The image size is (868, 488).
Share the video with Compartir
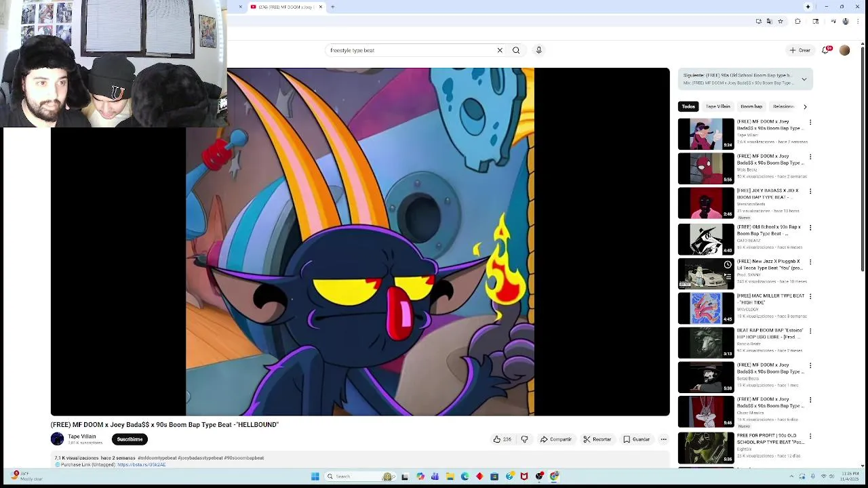pyautogui.click(x=556, y=439)
